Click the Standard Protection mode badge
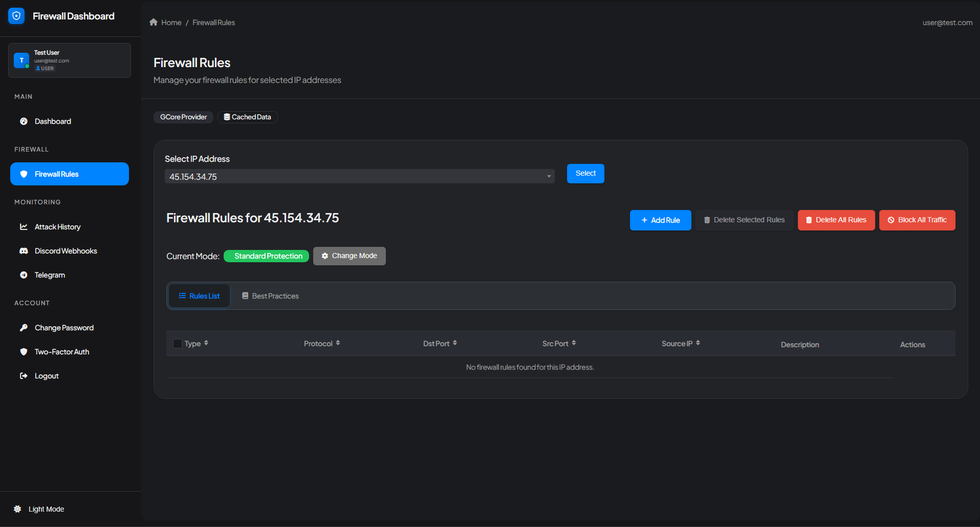This screenshot has height=527, width=980. [266, 256]
